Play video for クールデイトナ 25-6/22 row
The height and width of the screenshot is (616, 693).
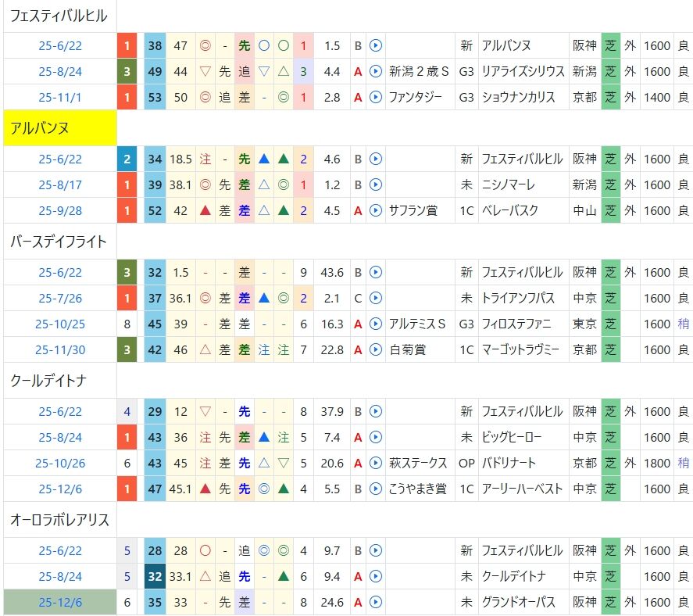click(376, 412)
